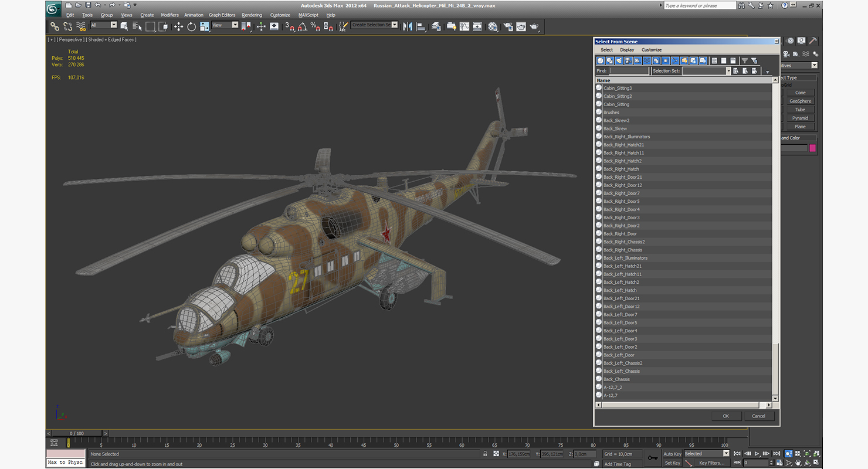This screenshot has height=469, width=868.
Task: Click the Bind to Space Warp tool
Action: pyautogui.click(x=82, y=26)
